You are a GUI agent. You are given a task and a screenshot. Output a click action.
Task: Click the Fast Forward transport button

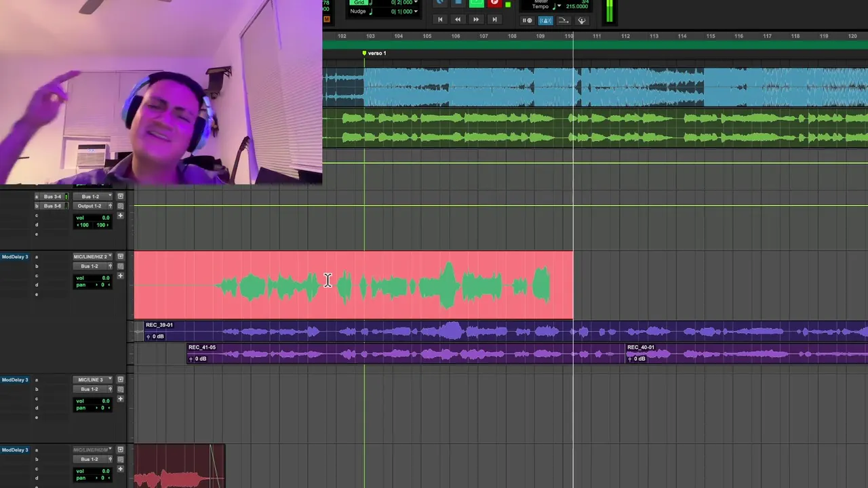[x=476, y=20]
